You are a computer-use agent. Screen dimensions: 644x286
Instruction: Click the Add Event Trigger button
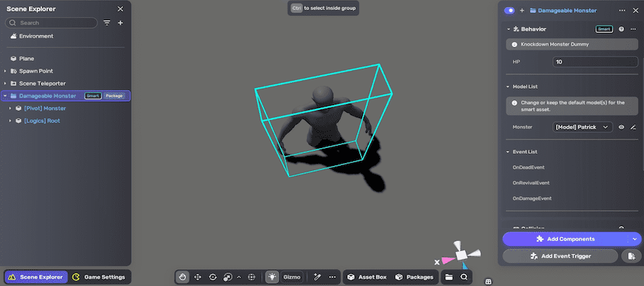click(x=560, y=255)
